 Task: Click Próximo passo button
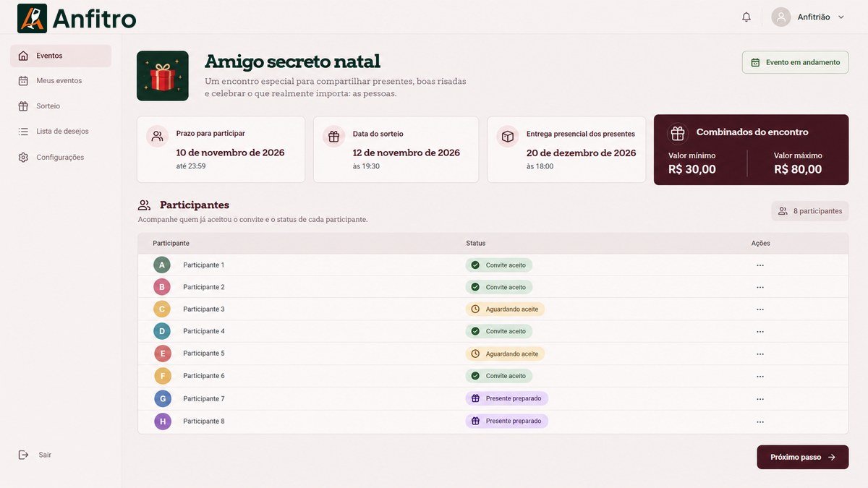tap(803, 457)
